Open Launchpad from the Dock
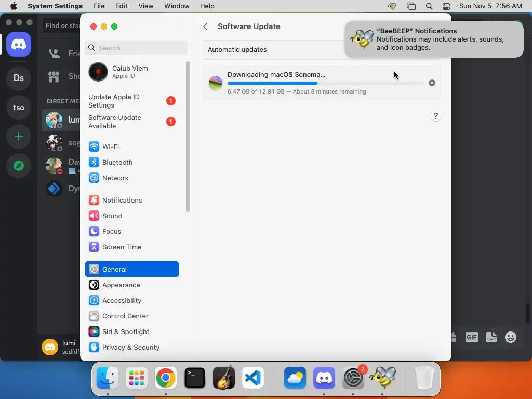 pos(137,378)
